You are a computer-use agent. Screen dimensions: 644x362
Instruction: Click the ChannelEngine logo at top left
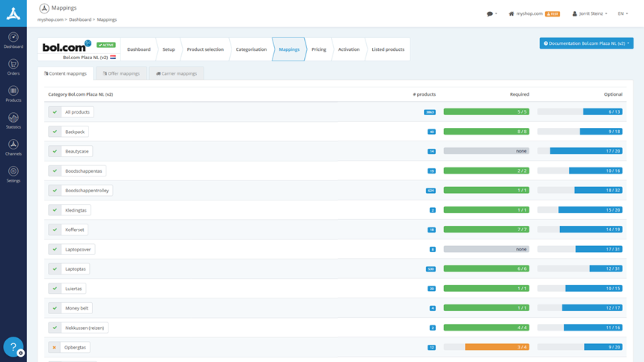coord(13,13)
